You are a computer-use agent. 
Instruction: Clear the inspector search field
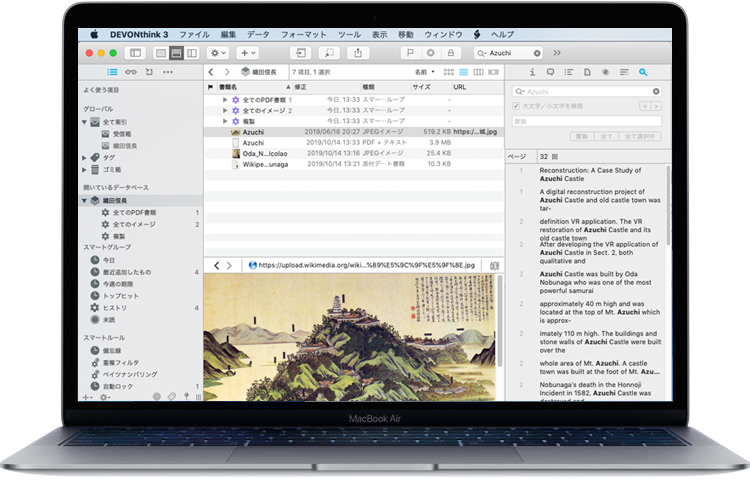point(656,91)
